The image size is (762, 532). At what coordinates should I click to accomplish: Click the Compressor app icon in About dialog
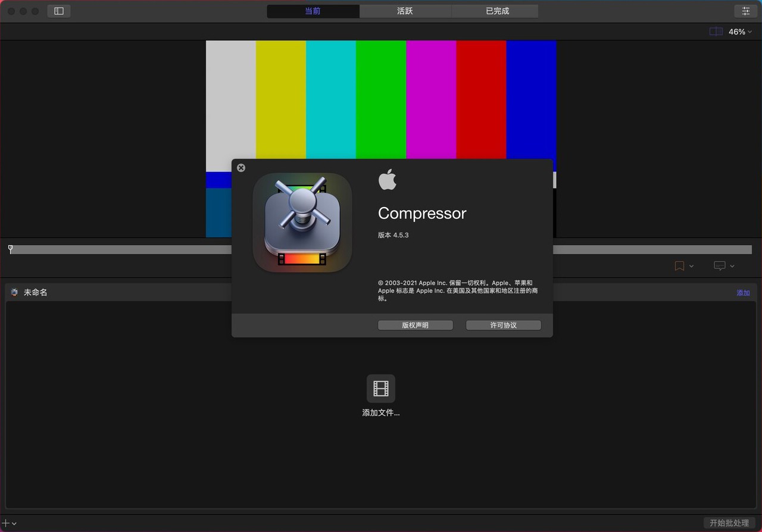302,223
